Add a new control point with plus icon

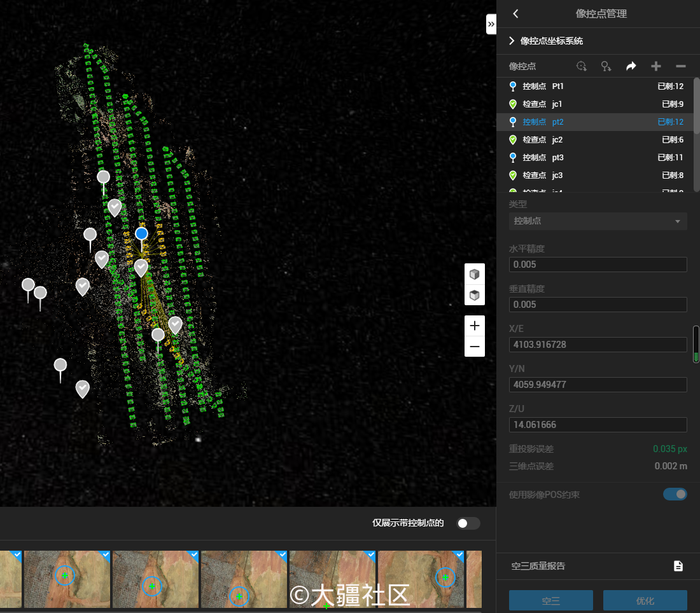pyautogui.click(x=656, y=66)
